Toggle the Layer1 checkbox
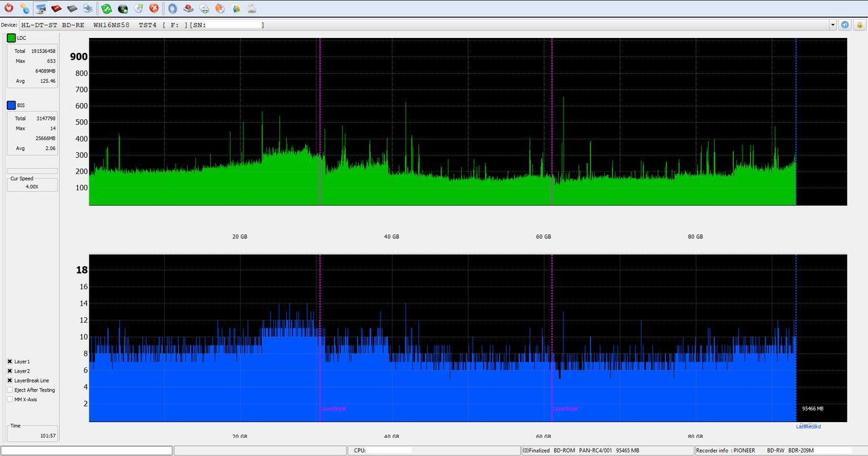This screenshot has width=868, height=456. pyautogui.click(x=10, y=361)
